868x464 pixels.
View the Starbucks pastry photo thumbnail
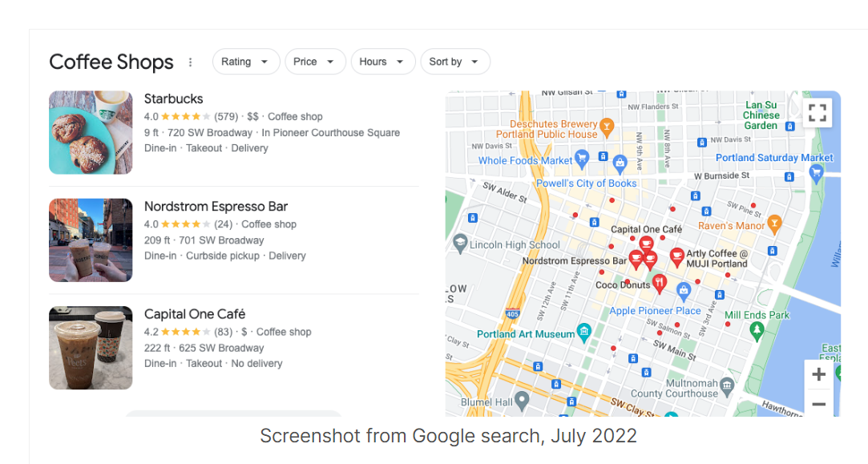(x=91, y=132)
